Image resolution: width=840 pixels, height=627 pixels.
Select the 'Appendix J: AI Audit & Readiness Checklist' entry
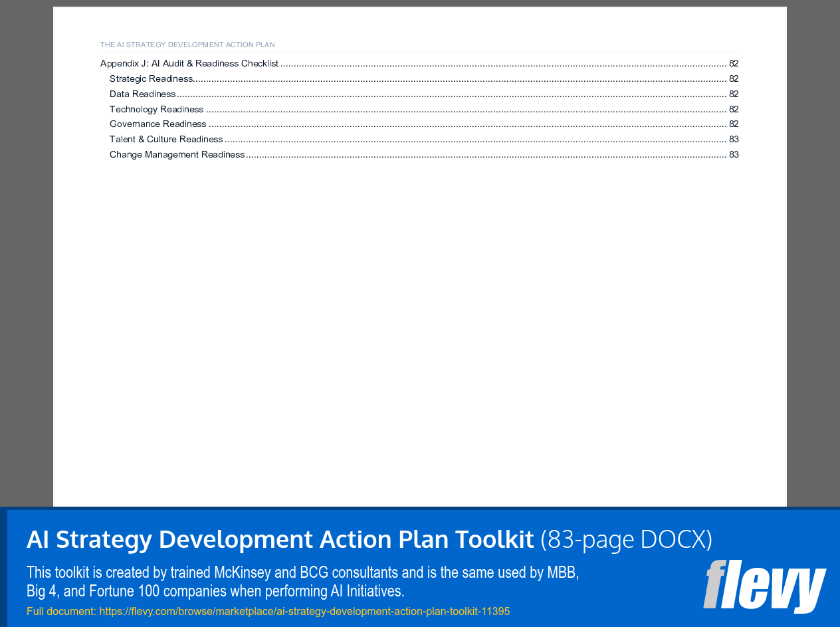tap(189, 63)
